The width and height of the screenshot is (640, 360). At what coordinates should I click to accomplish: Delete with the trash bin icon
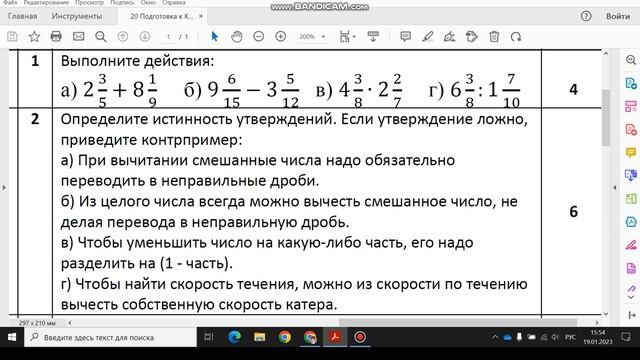(494, 37)
